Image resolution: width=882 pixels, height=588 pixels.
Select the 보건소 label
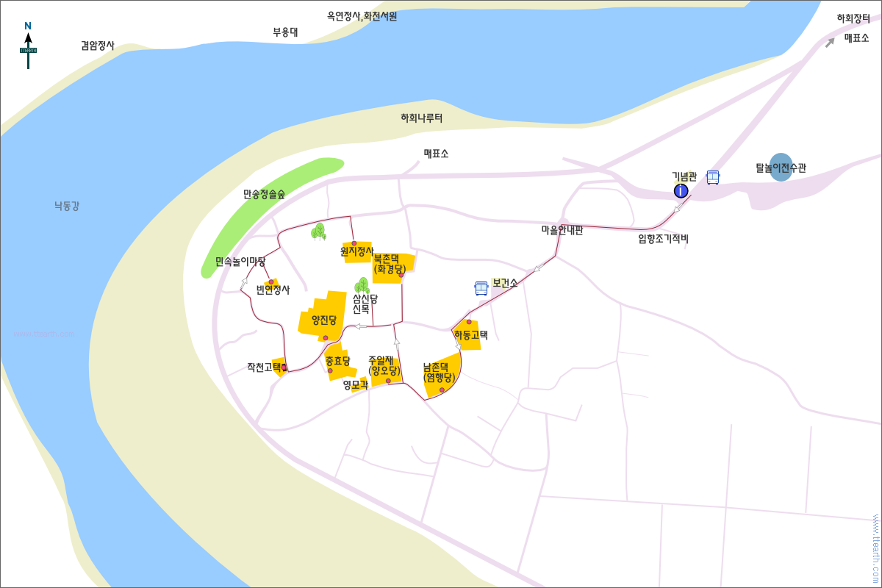tap(505, 283)
